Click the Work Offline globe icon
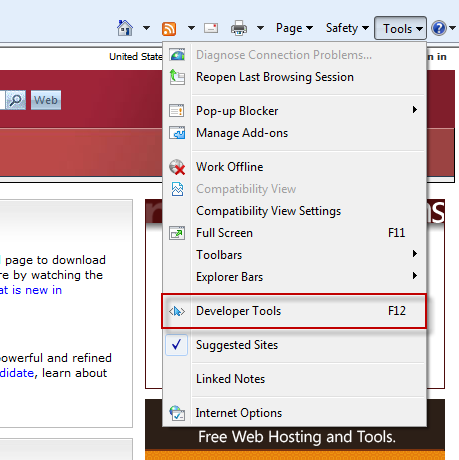 point(177,167)
